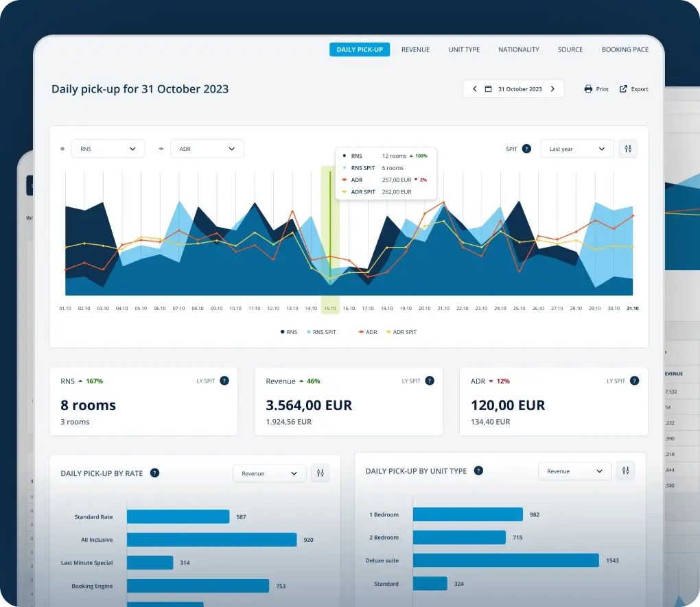Open Revenue dropdown in pick-up by unit type
The width and height of the screenshot is (700, 607).
(575, 471)
